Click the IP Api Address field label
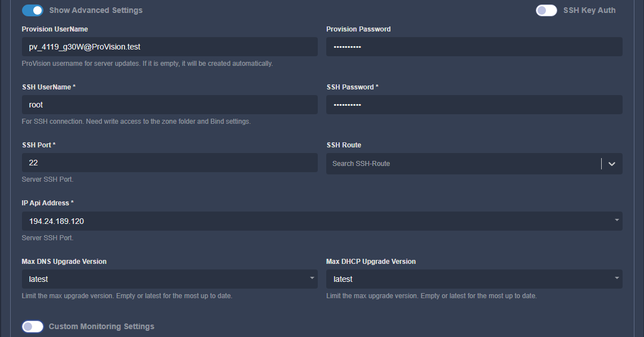The height and width of the screenshot is (337, 644). click(x=47, y=203)
